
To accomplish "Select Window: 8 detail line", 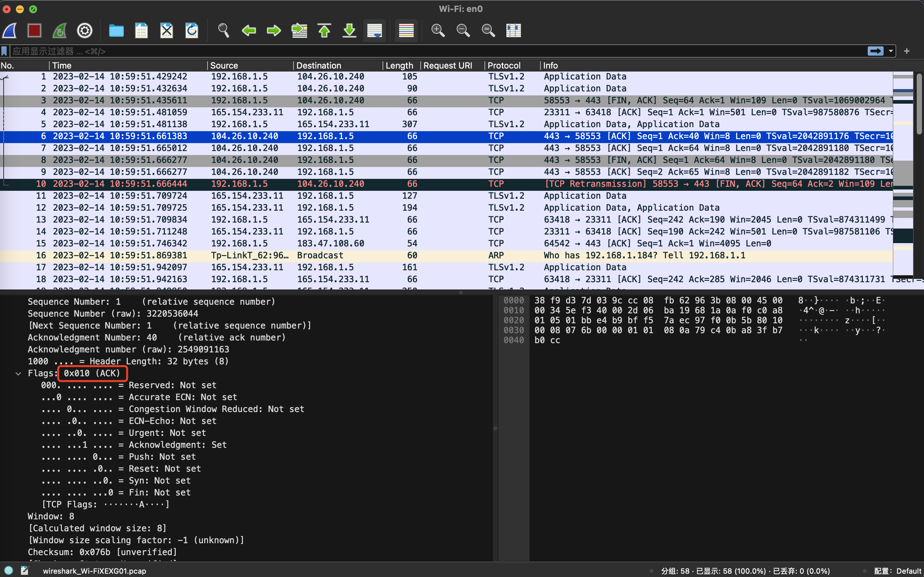I will click(51, 516).
